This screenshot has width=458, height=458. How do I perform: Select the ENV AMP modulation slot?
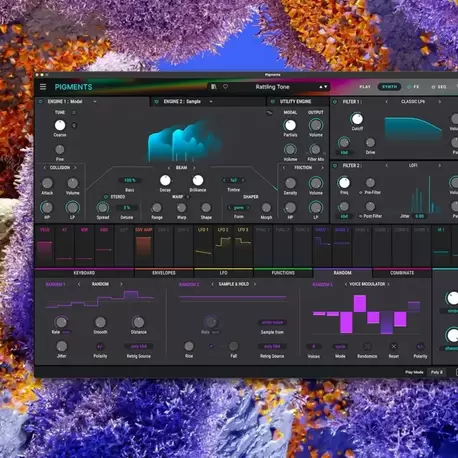point(144,247)
